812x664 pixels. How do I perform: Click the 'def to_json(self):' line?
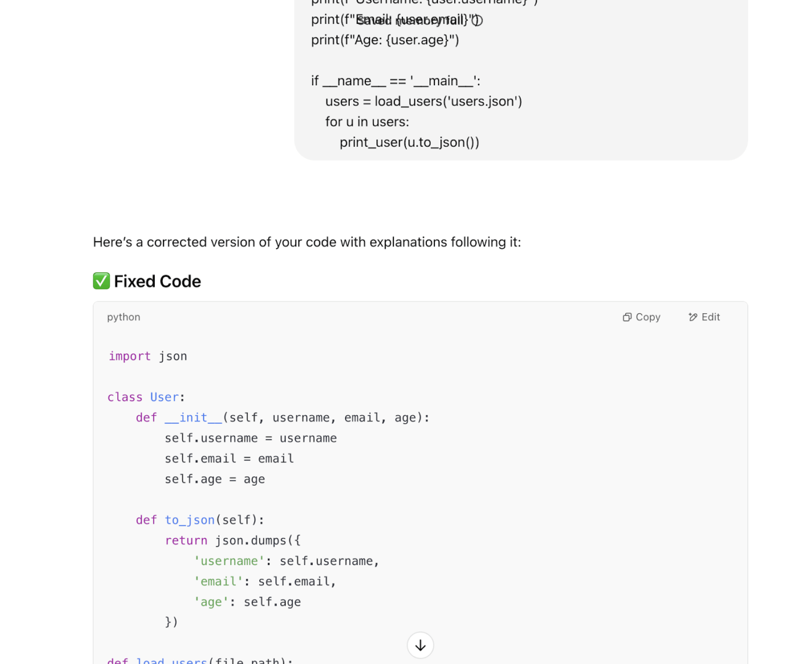pos(200,520)
